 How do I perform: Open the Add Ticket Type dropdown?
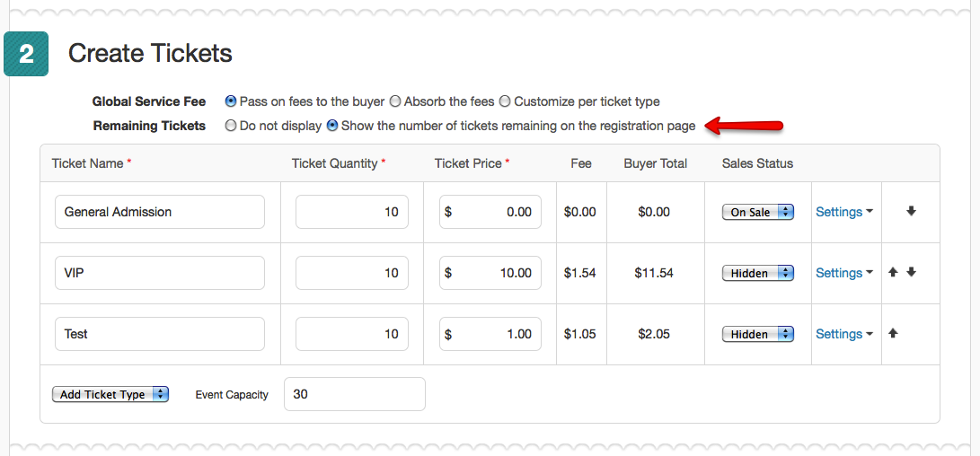pyautogui.click(x=110, y=395)
